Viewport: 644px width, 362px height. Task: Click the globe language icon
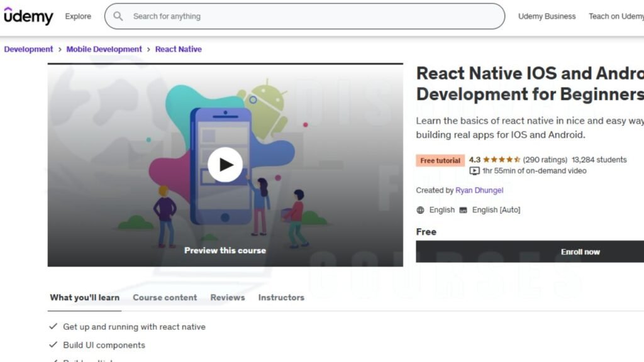420,210
